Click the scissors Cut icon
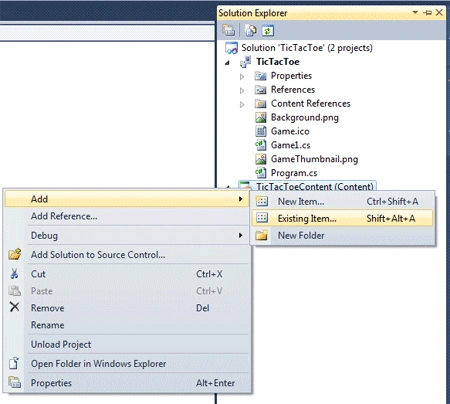 (x=14, y=274)
